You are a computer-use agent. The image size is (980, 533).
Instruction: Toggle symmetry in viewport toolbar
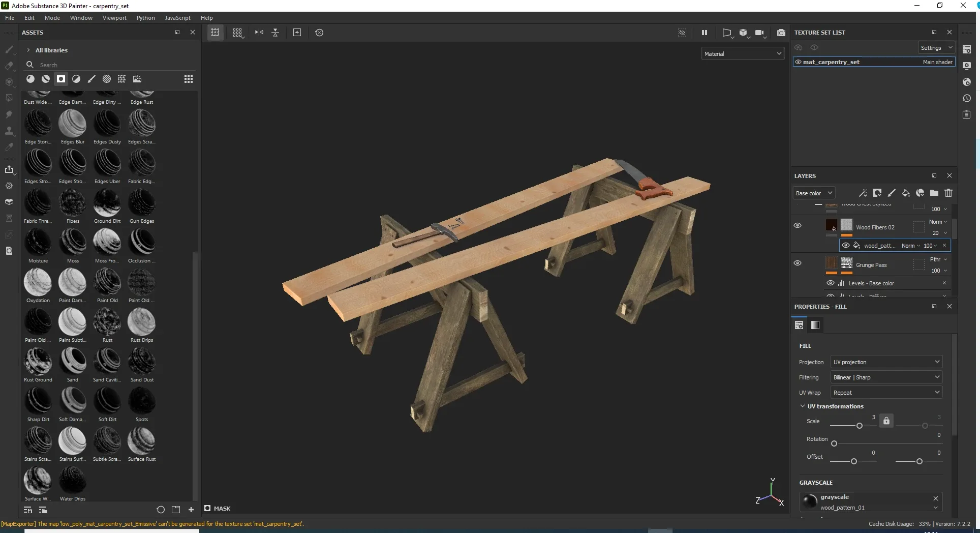click(x=259, y=33)
